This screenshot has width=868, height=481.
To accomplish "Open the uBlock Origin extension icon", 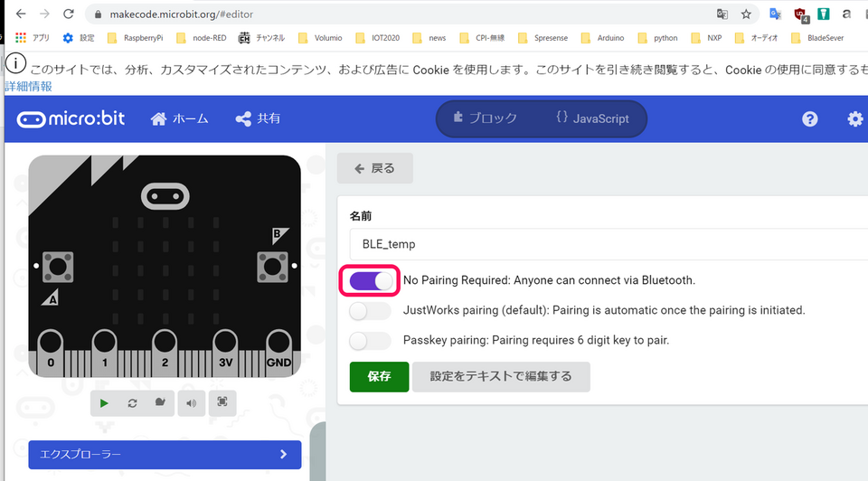I will click(800, 14).
